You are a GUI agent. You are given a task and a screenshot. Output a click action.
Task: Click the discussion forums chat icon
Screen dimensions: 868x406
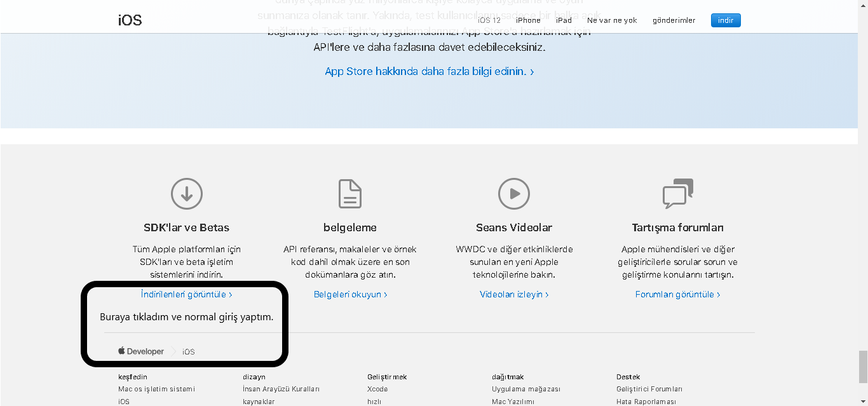click(678, 194)
